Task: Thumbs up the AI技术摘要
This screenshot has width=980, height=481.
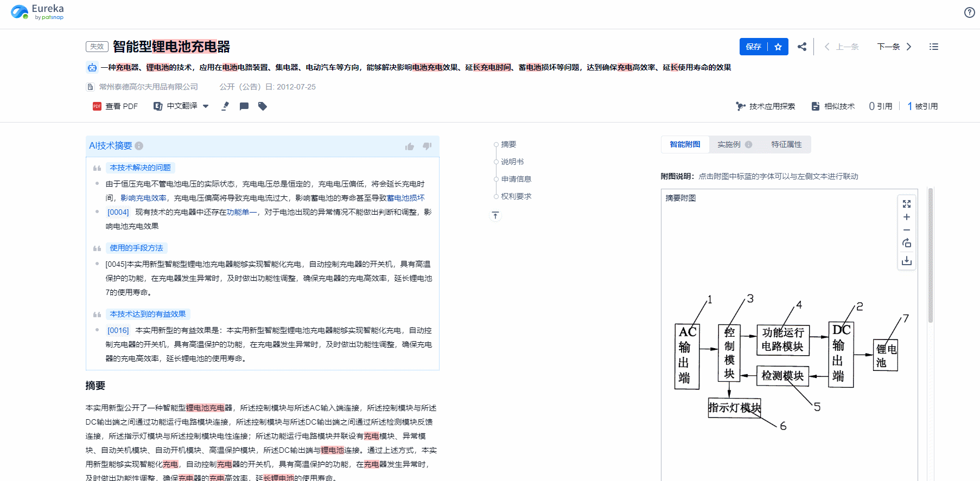Action: [410, 146]
